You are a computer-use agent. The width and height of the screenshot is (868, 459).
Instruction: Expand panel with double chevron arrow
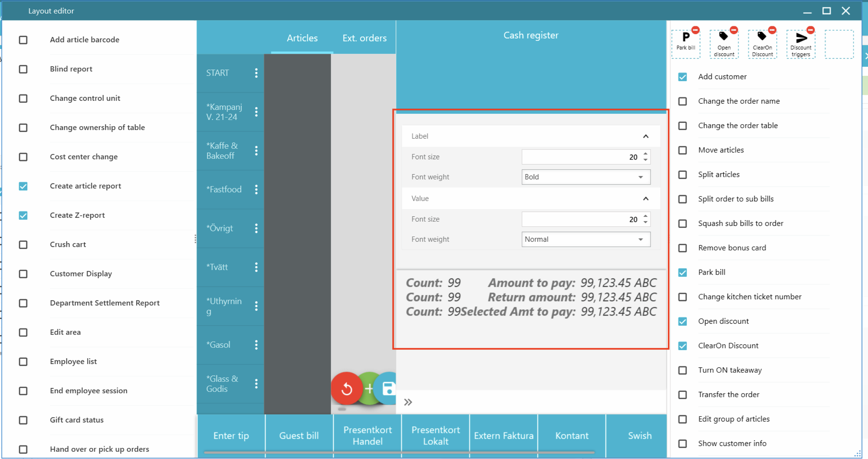point(408,402)
